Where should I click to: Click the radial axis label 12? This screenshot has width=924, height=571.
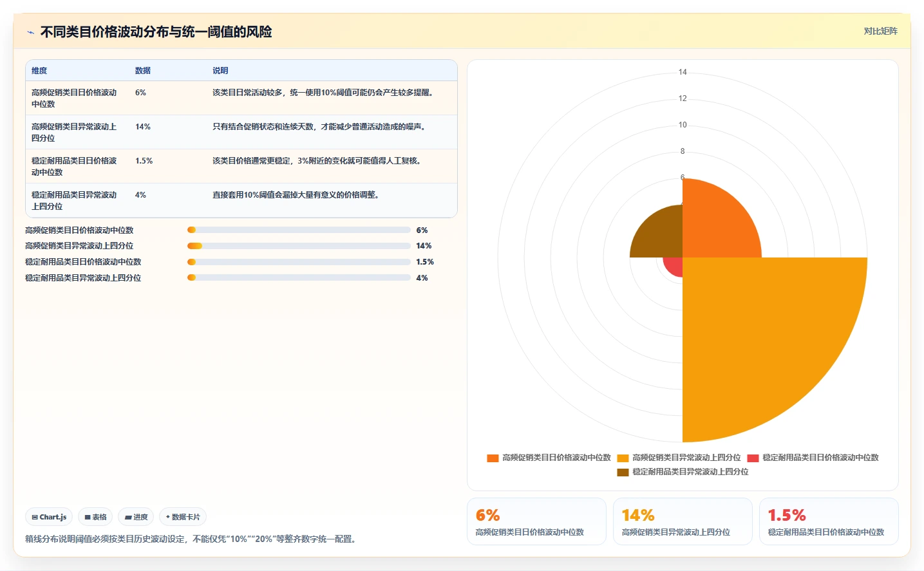click(683, 98)
